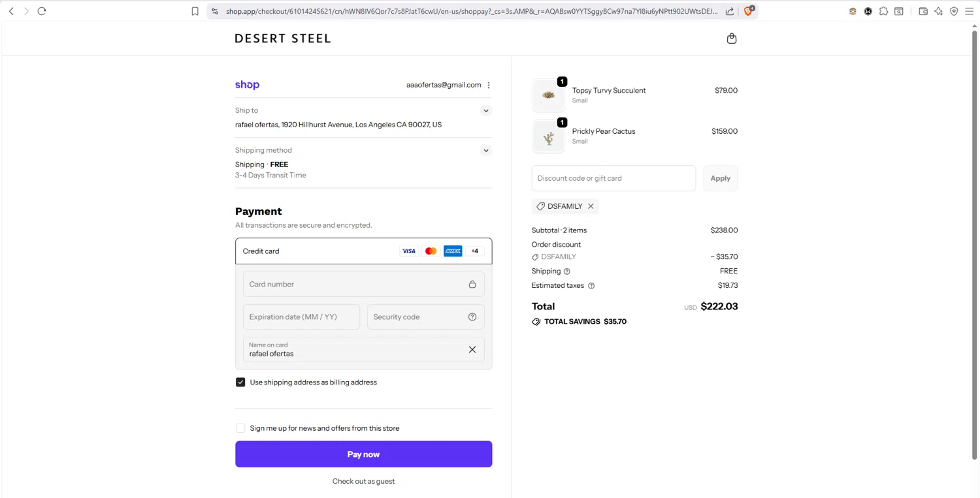Open site information icon in address bar
The height and width of the screenshot is (498, 980).
(x=215, y=11)
